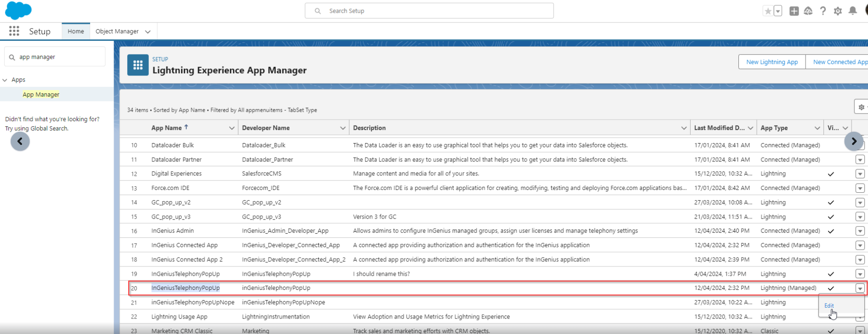The height and width of the screenshot is (334, 868).
Task: Select App Manager in the sidebar
Action: [41, 94]
